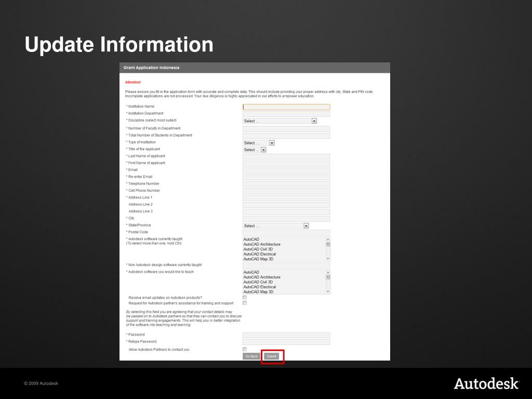Click Last Name of applicant field
This screenshot has height=399, width=532.
pyautogui.click(x=286, y=156)
